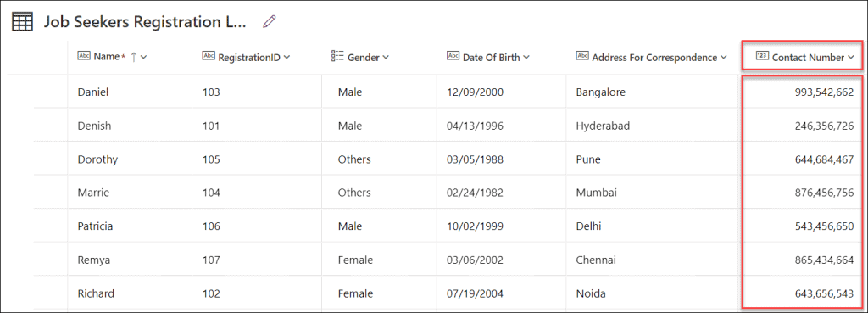
Task: Select the Date Of Birth header label
Action: [x=492, y=57]
